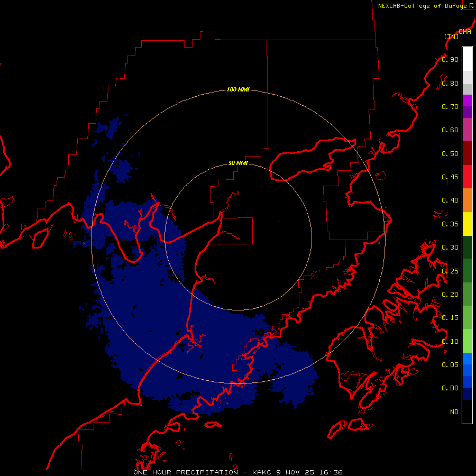
Task: Click the pink legend color swatch
Action: click(x=467, y=130)
